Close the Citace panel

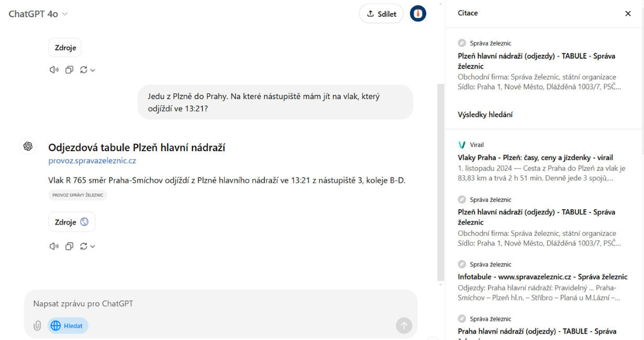pos(628,14)
